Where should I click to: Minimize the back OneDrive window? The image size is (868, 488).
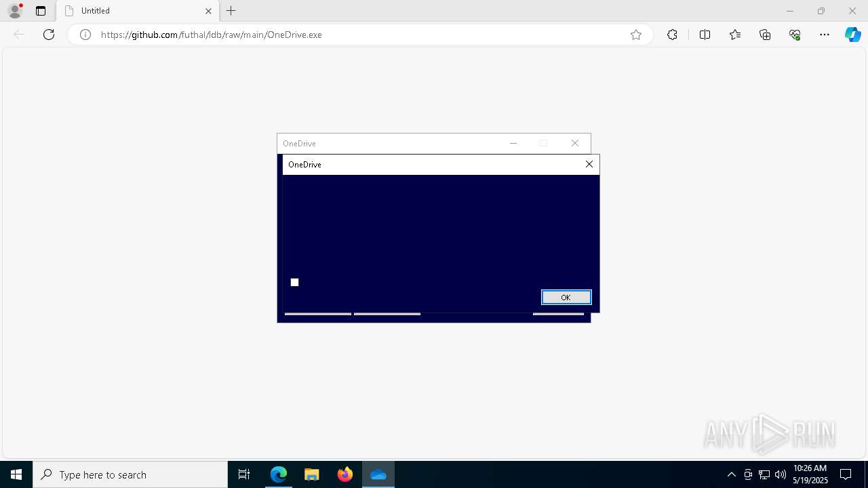pyautogui.click(x=513, y=143)
